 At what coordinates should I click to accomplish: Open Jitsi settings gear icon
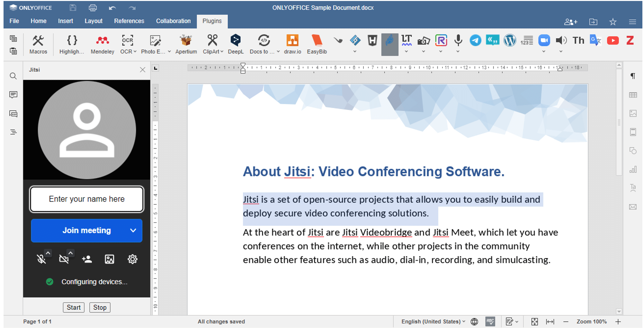(132, 259)
